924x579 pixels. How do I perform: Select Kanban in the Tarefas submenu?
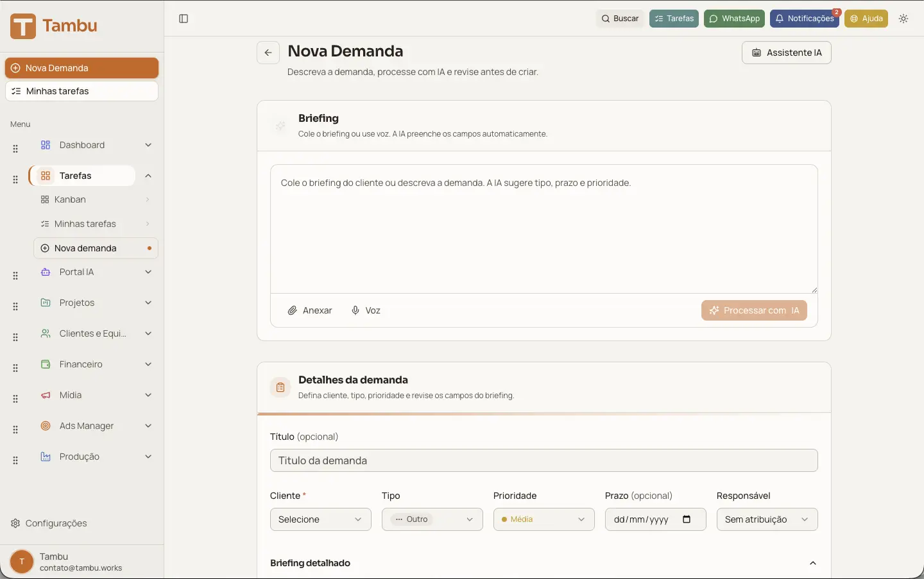coord(70,199)
